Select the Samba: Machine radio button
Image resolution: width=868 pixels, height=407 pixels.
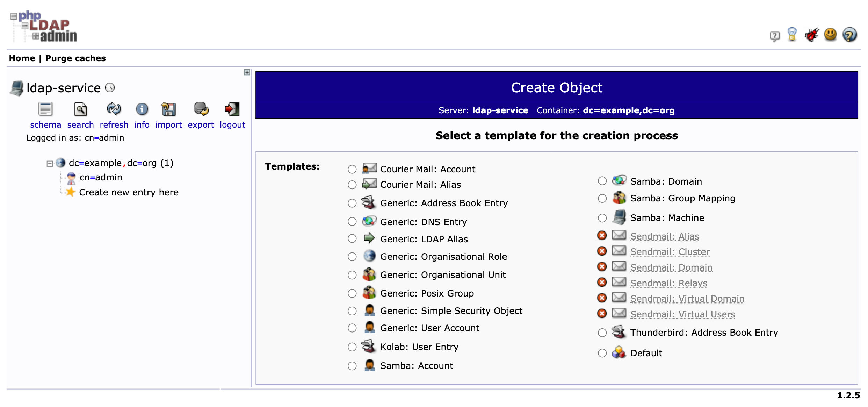(x=602, y=218)
